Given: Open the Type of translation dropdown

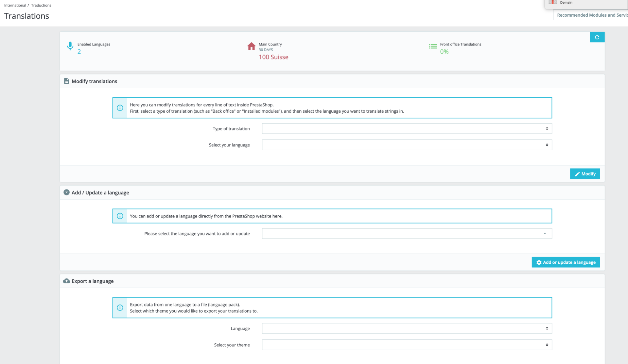Looking at the screenshot, I should pos(407,128).
